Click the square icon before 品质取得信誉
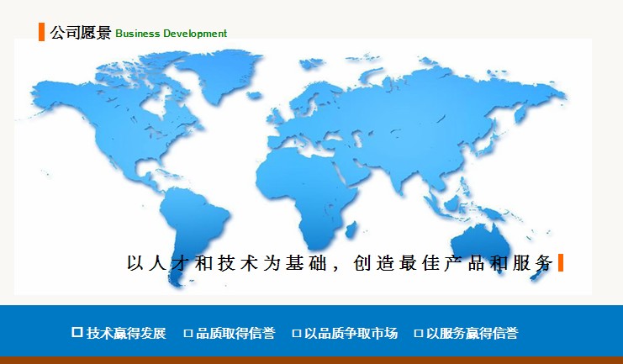This screenshot has height=364, width=623. pyautogui.click(x=188, y=334)
